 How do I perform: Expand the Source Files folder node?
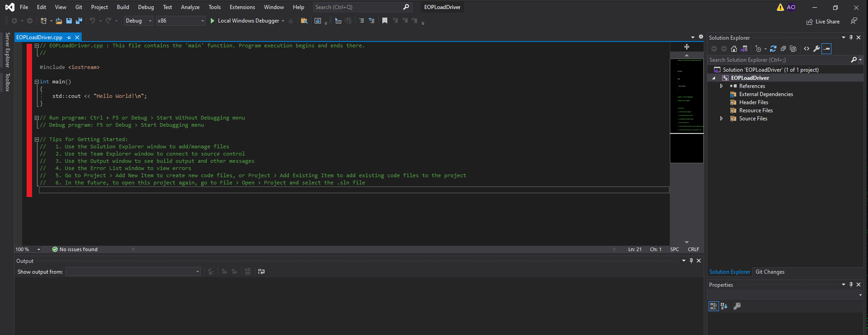click(721, 119)
